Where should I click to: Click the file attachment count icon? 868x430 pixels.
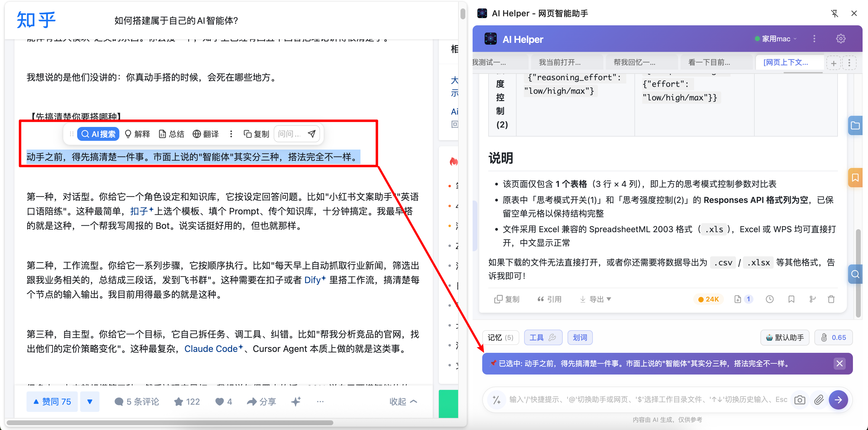[x=743, y=299]
